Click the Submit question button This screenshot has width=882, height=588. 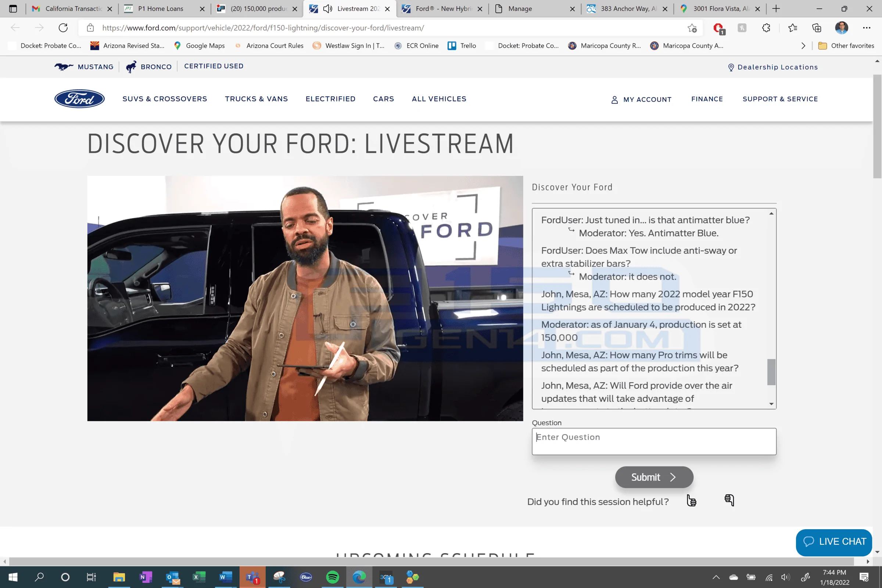[x=654, y=477]
